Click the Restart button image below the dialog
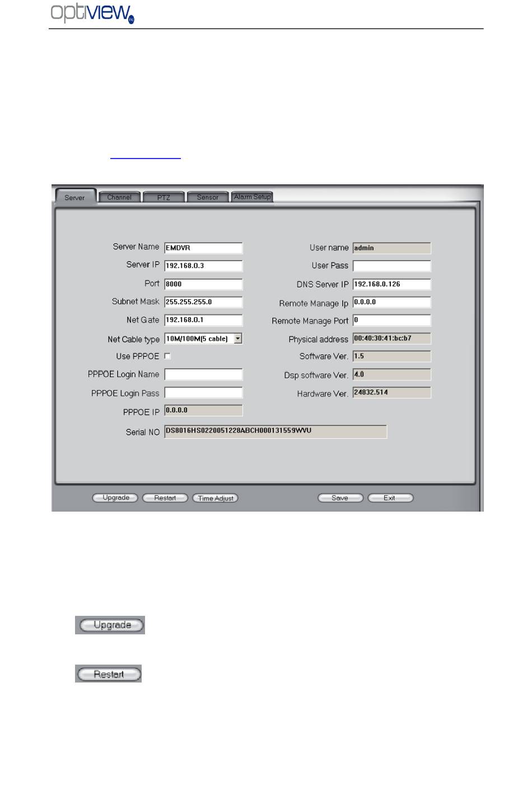The image size is (532, 789). (x=109, y=674)
